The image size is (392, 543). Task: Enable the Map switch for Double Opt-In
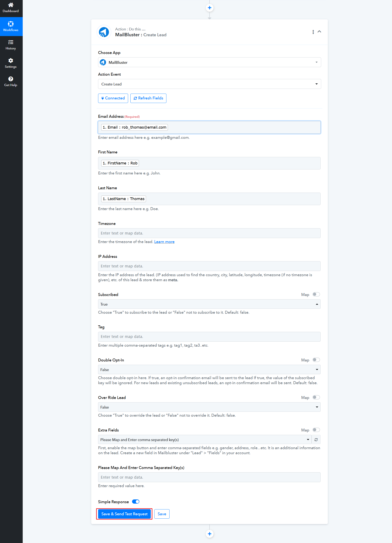coord(316,360)
